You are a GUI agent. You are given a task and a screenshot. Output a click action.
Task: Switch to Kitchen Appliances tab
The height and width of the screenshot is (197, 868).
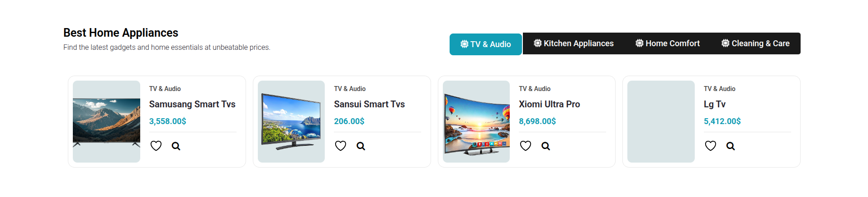tap(574, 43)
